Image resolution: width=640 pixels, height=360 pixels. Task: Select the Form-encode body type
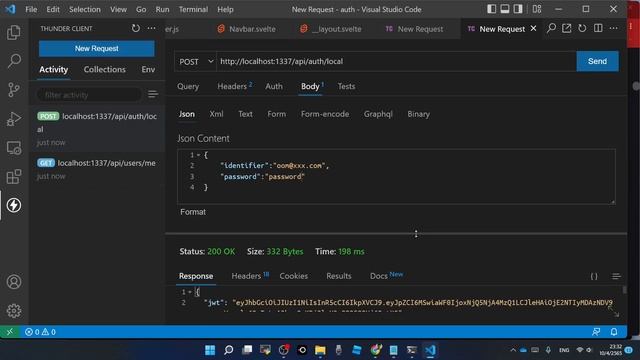(x=325, y=114)
